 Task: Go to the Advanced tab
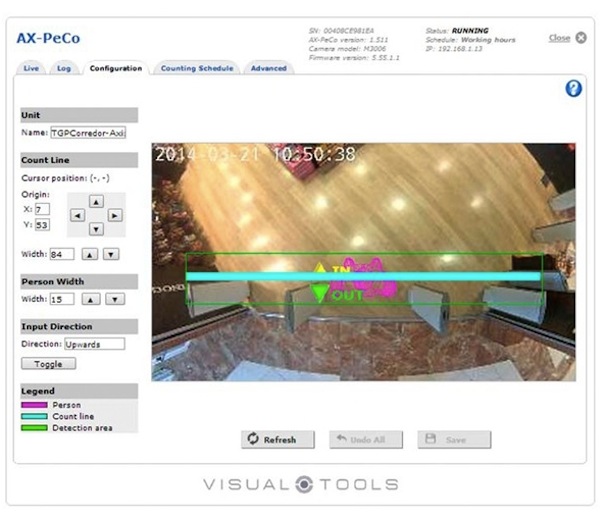pyautogui.click(x=268, y=68)
